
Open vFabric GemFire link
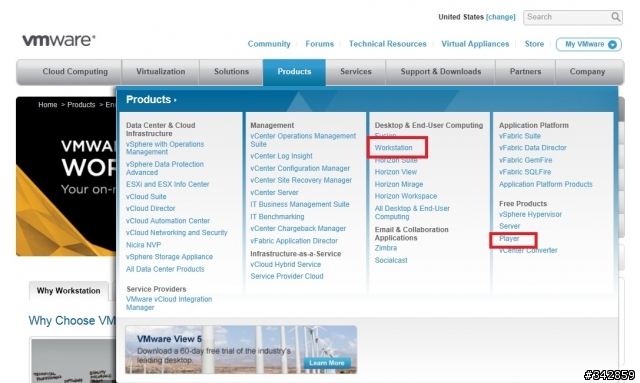coord(525,160)
